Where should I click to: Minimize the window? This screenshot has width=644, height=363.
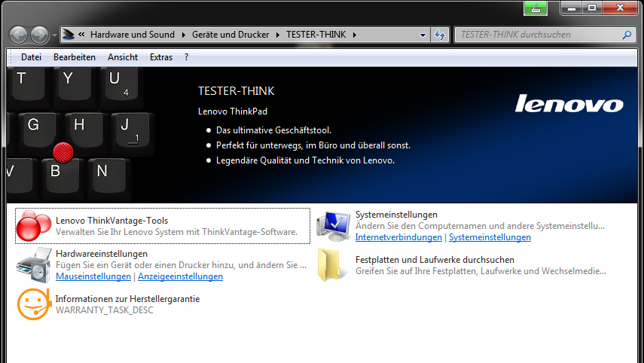572,8
